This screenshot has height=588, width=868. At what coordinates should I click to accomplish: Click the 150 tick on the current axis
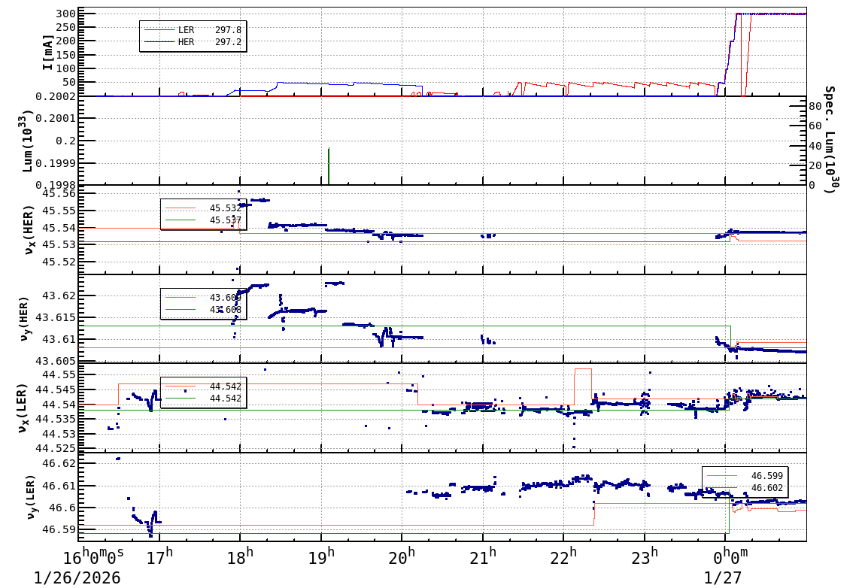(66, 55)
